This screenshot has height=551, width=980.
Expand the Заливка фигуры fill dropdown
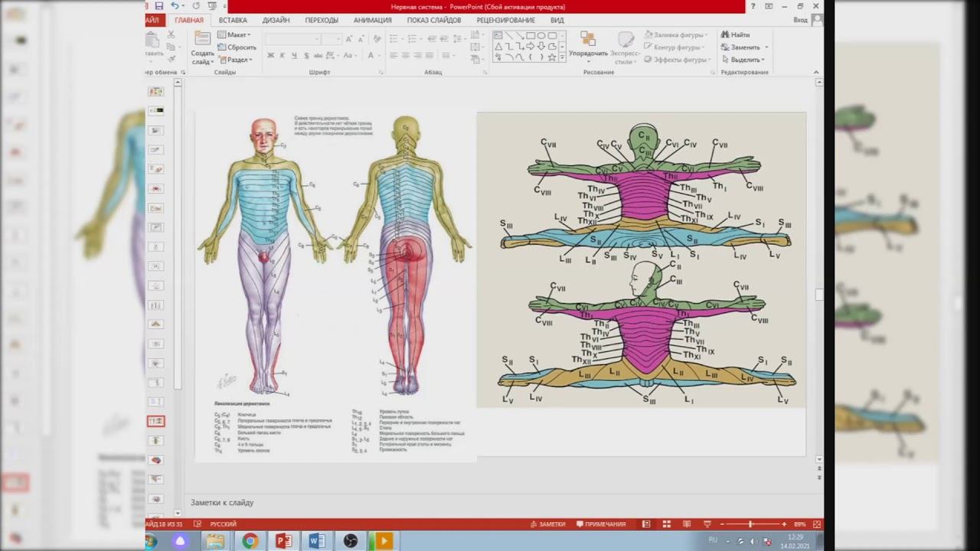(676, 34)
